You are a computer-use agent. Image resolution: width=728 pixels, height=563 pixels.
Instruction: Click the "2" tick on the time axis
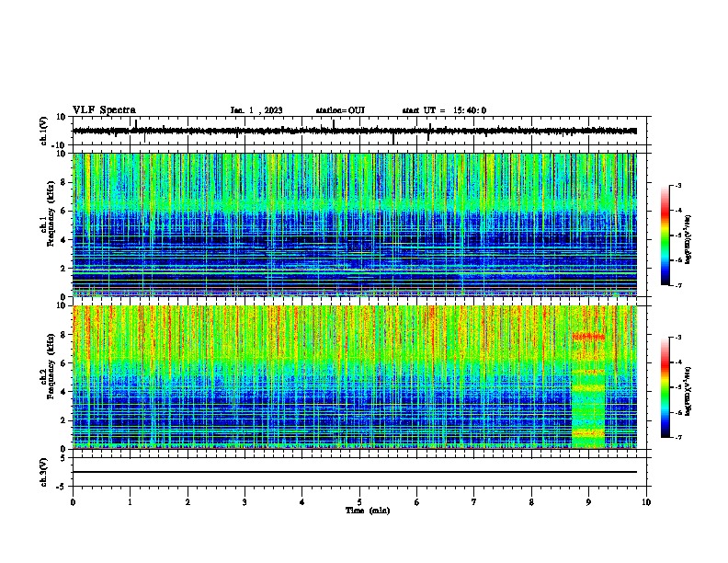click(x=188, y=502)
